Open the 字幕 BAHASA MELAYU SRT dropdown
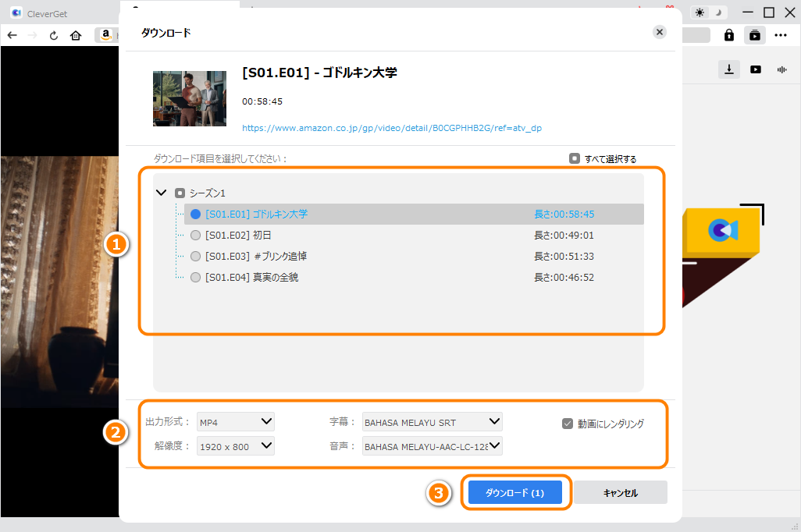The image size is (801, 532). click(433, 422)
